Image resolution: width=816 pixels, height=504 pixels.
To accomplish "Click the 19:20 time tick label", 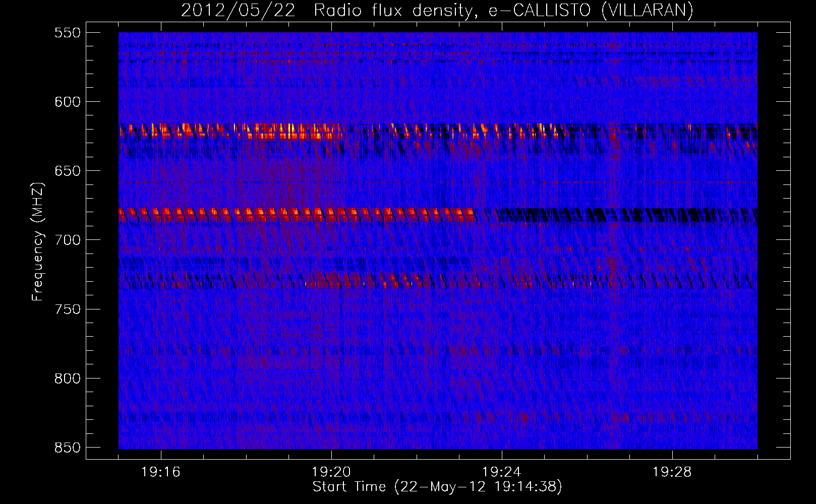I will click(x=331, y=472).
